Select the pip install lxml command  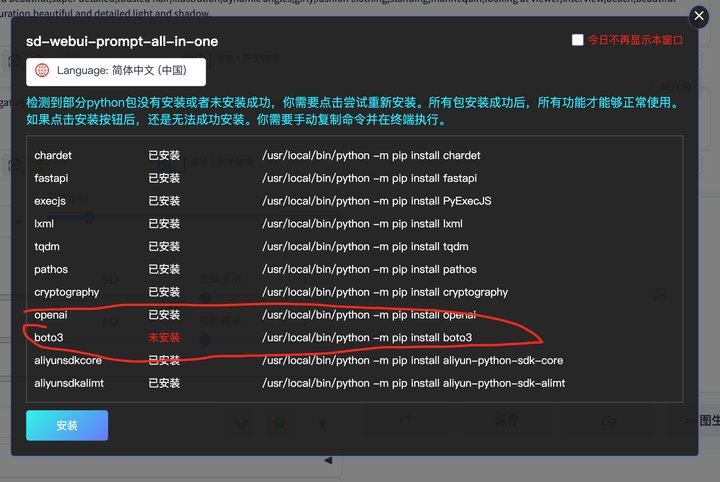click(362, 224)
